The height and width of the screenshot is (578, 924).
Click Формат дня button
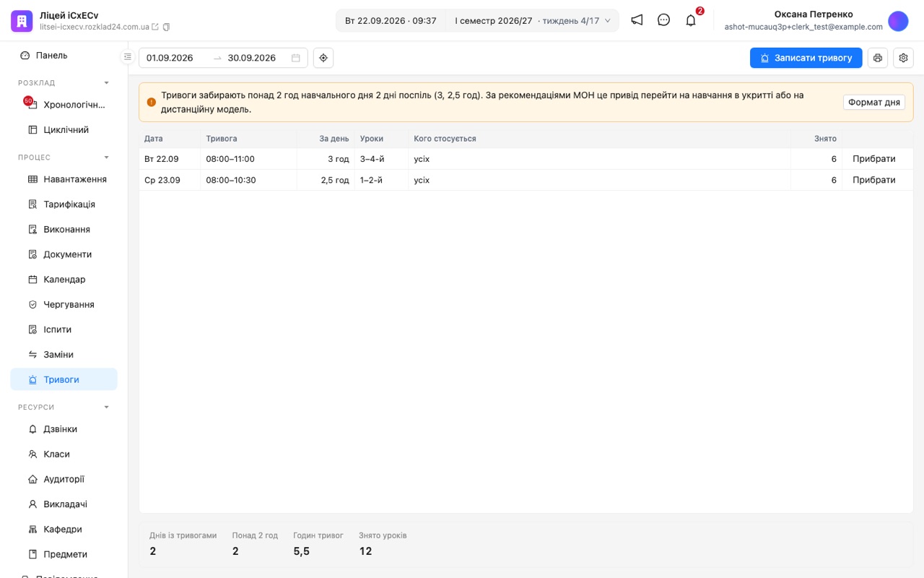873,103
